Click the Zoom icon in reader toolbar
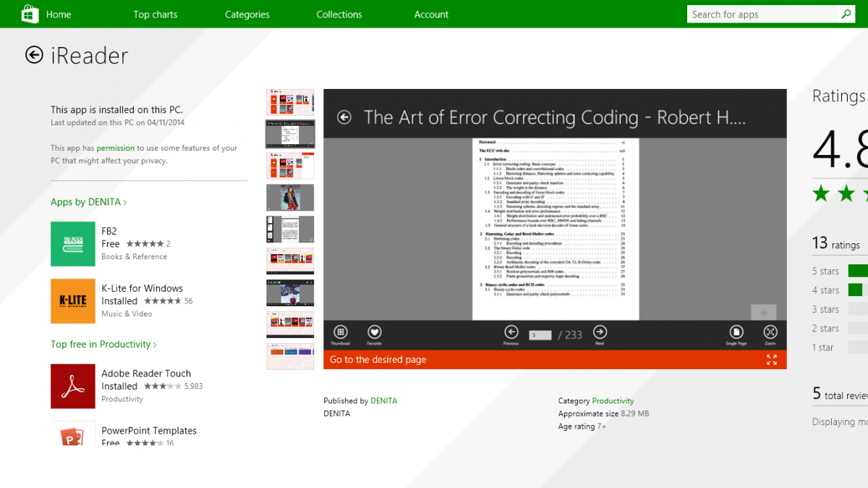 pos(770,332)
